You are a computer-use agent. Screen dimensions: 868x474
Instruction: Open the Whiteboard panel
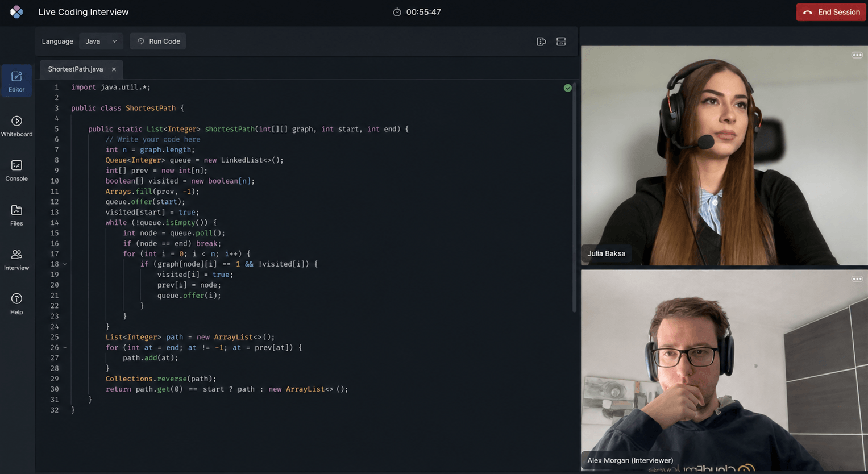coord(16,126)
